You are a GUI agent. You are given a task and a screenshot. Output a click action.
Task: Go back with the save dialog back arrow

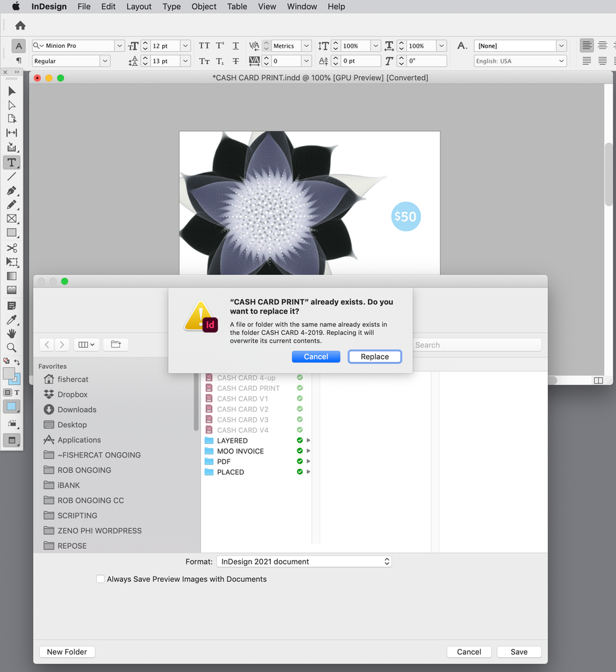click(x=47, y=344)
